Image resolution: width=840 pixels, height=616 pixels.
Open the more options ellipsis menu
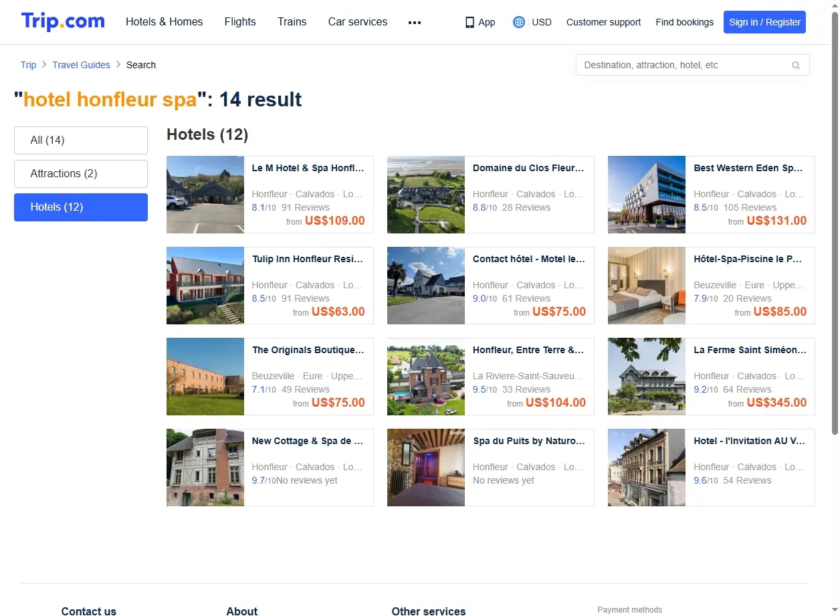coord(415,23)
